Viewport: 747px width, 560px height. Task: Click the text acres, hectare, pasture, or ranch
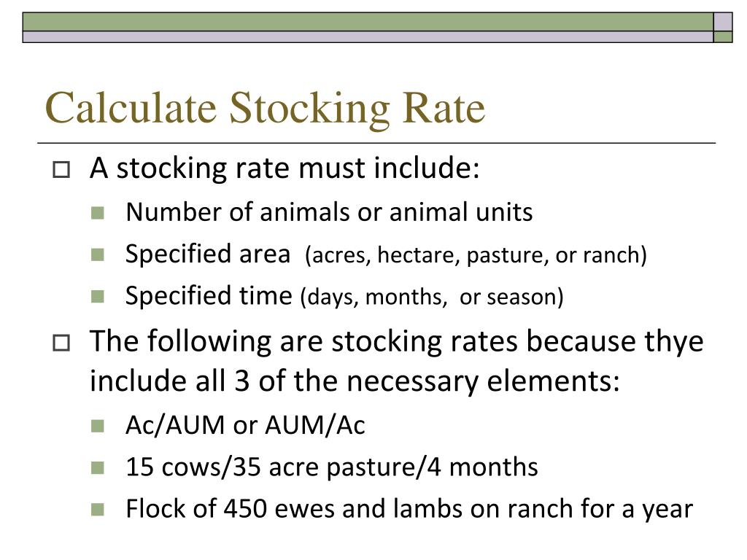476,255
